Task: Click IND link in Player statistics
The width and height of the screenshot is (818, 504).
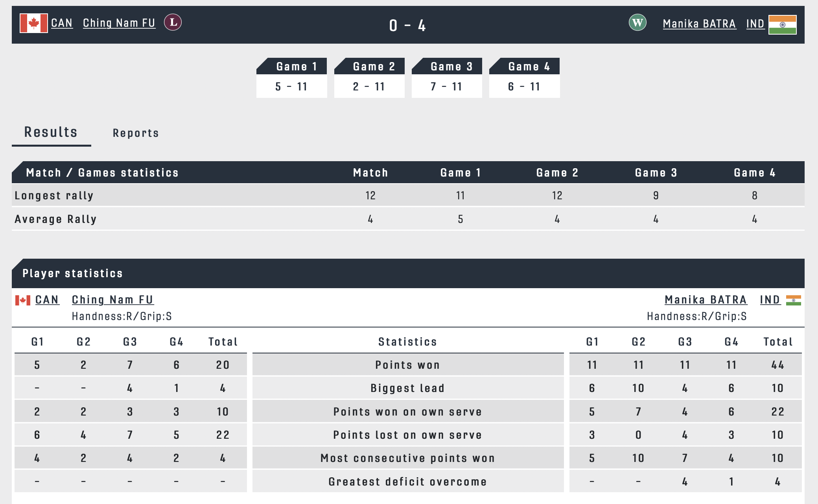Action: pos(770,300)
